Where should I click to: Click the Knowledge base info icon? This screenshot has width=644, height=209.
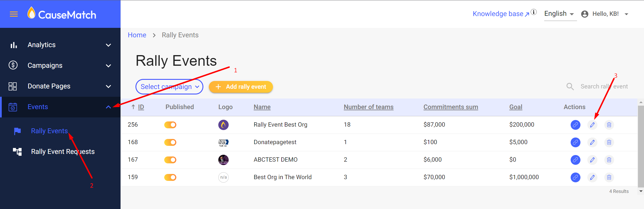tap(534, 12)
